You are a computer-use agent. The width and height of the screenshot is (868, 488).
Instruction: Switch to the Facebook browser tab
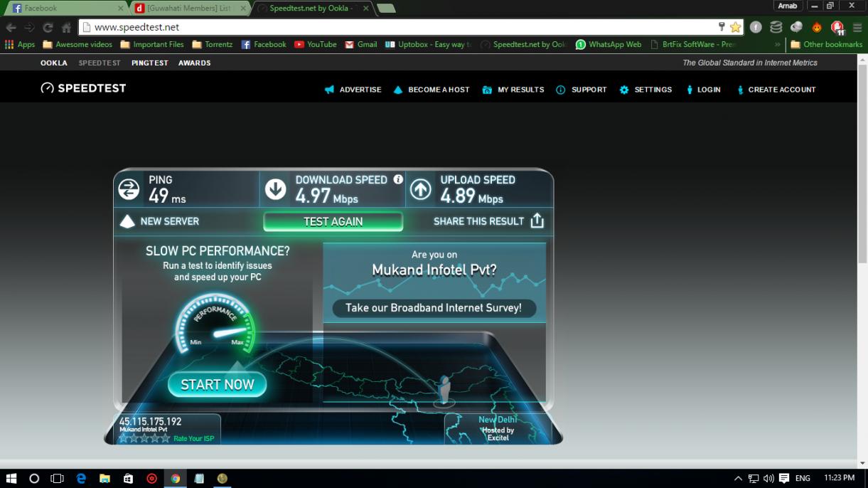coord(64,9)
